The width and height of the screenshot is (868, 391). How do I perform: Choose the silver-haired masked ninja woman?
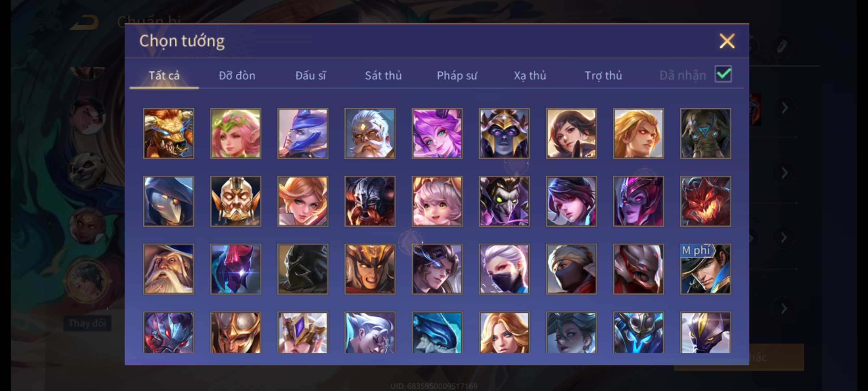(504, 269)
